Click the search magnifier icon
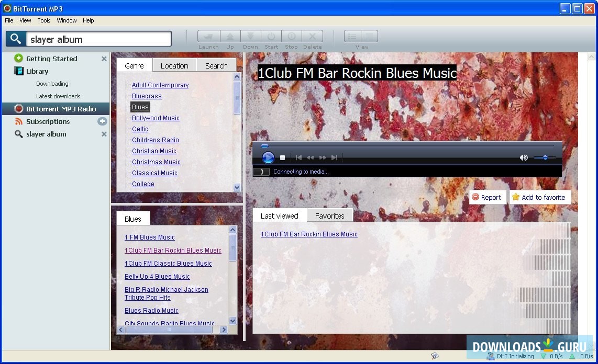Screen dimensions: 598x364 click(x=16, y=39)
